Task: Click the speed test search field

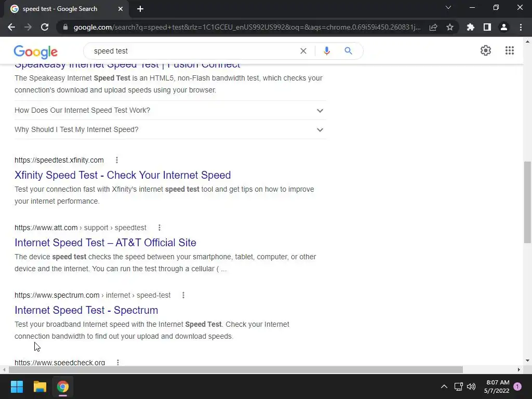Action: [x=193, y=51]
